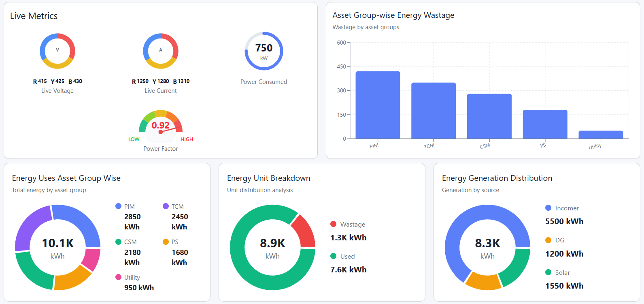Select the Utility bar in wastage chart

601,135
